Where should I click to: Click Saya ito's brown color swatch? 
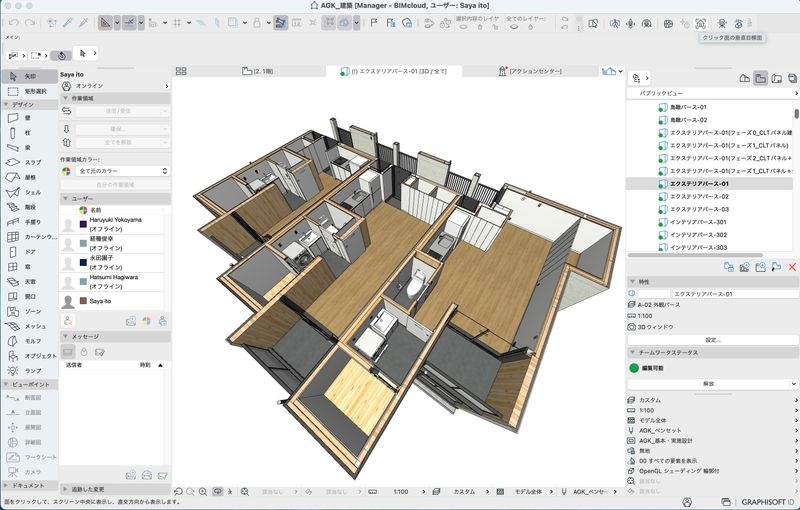click(83, 301)
